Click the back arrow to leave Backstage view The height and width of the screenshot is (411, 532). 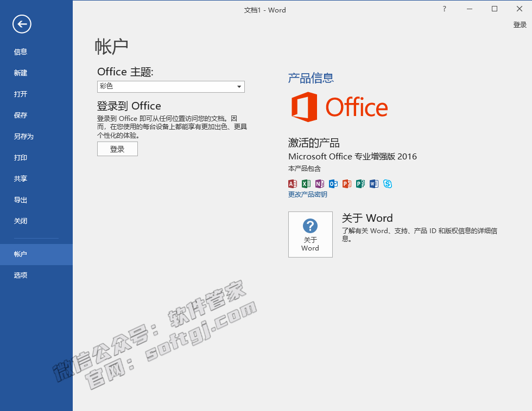tap(22, 24)
